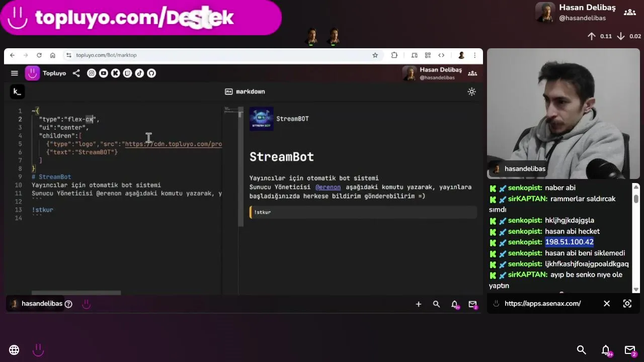Click the https://apps.asenax.com/ address field
Image resolution: width=644 pixels, height=362 pixels.
pos(542,304)
